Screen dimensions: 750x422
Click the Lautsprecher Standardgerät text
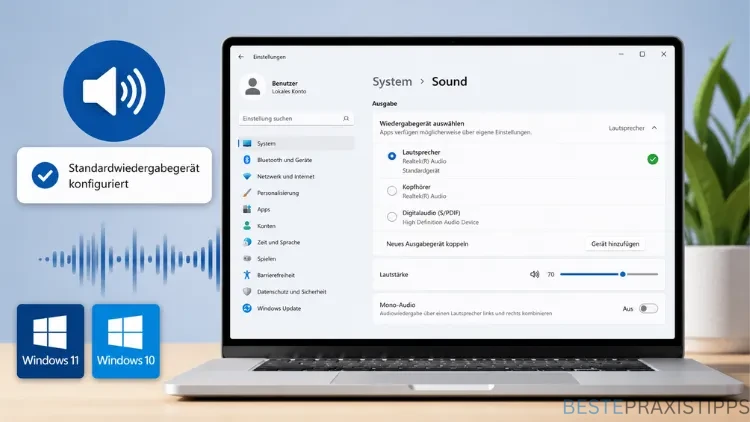pyautogui.click(x=421, y=170)
